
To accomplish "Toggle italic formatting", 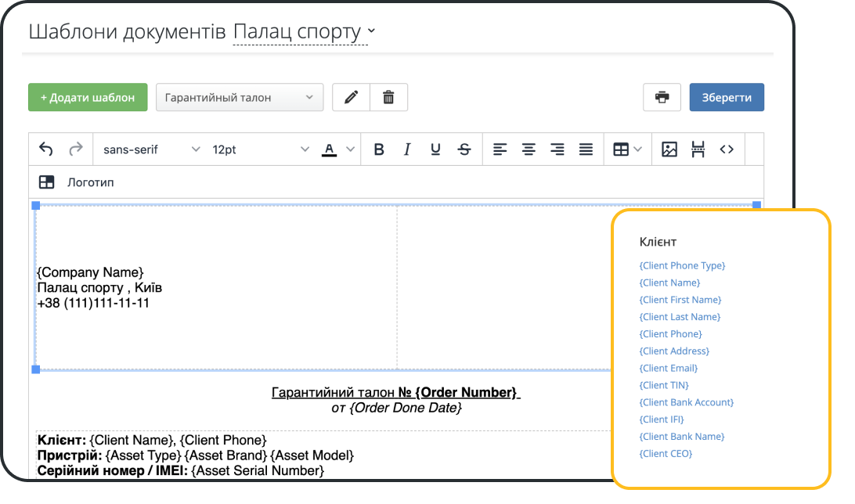I will pyautogui.click(x=406, y=149).
